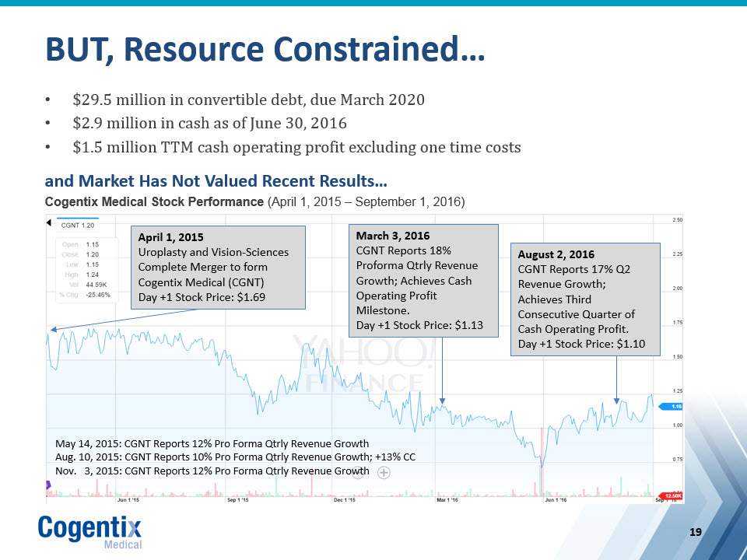Click the blue 1.16 current price tag
Screen dimensions: 747x560
tap(671, 407)
